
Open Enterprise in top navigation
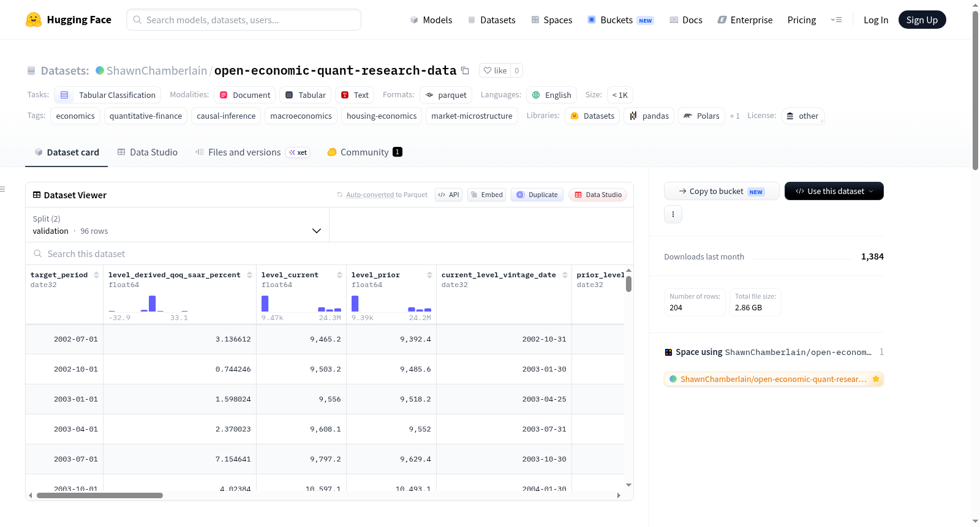(745, 20)
